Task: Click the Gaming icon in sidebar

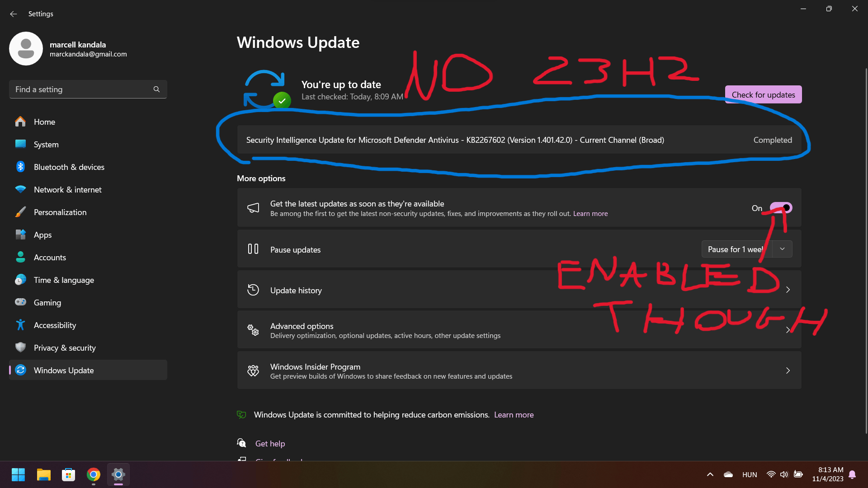Action: [20, 302]
